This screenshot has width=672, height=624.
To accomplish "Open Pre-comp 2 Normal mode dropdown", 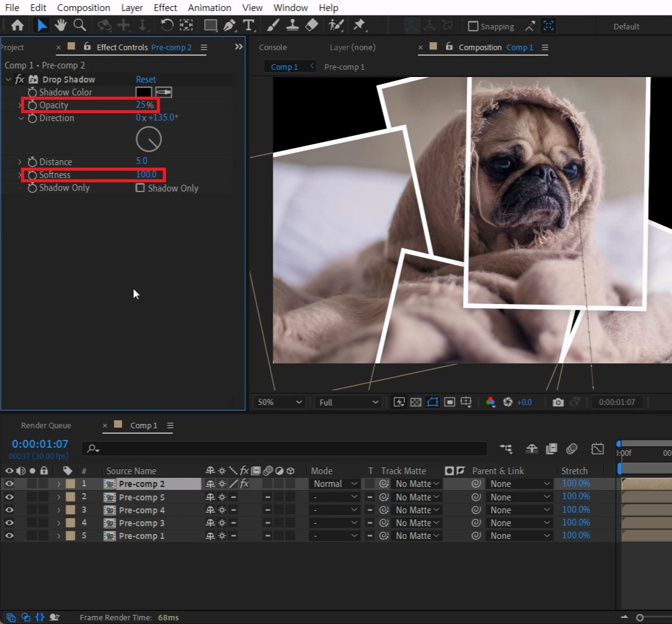I will pos(334,484).
